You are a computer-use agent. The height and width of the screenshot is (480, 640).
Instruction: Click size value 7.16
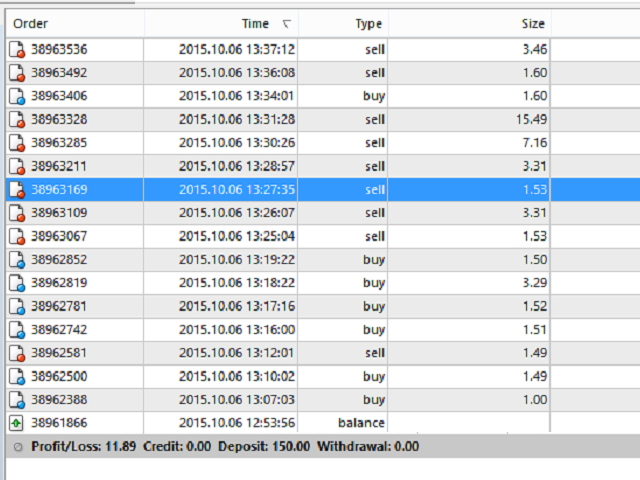coord(535,143)
